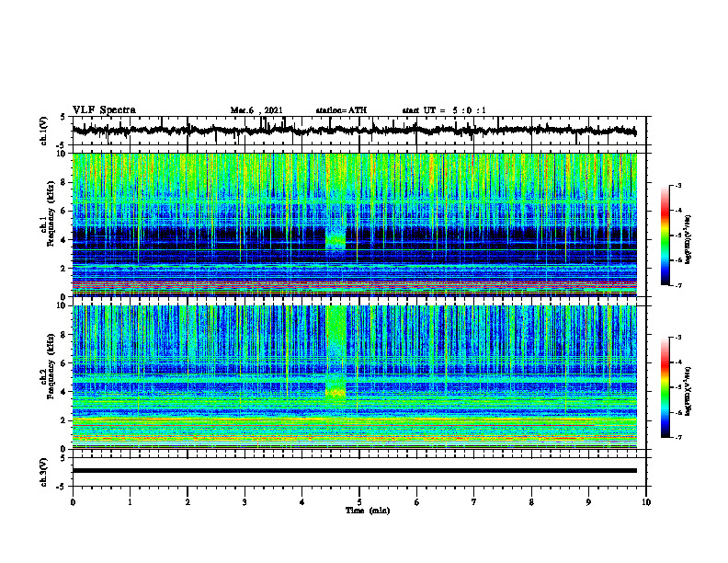Click the ch.1 spectrogram color scale bar
The image size is (728, 563).
(x=665, y=236)
